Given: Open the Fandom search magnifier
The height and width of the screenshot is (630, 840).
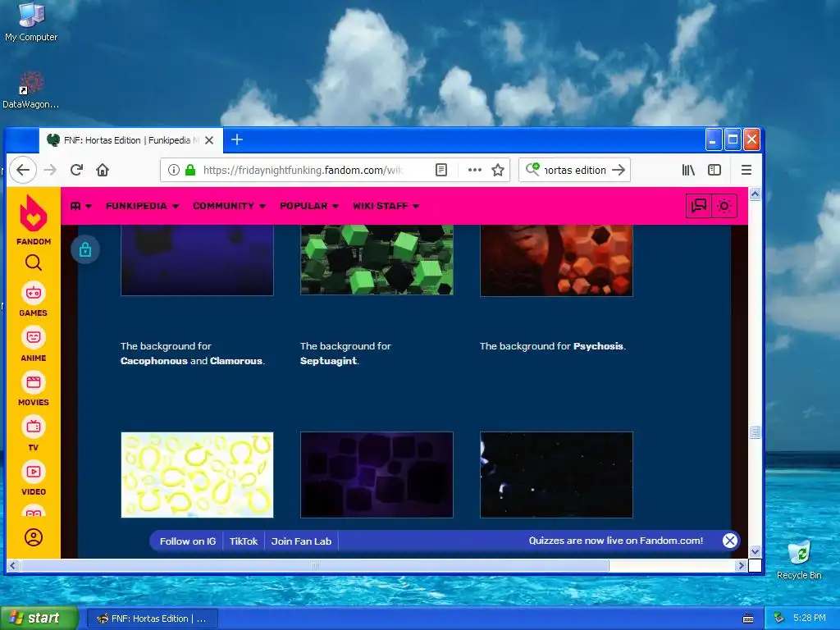Looking at the screenshot, I should (33, 263).
